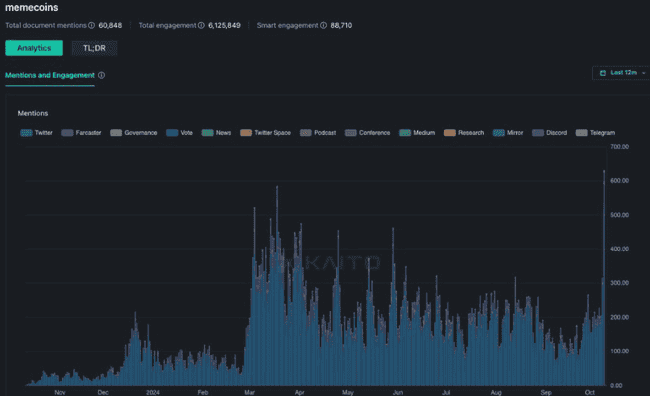Select the Mentions and Engagement tab

50,75
